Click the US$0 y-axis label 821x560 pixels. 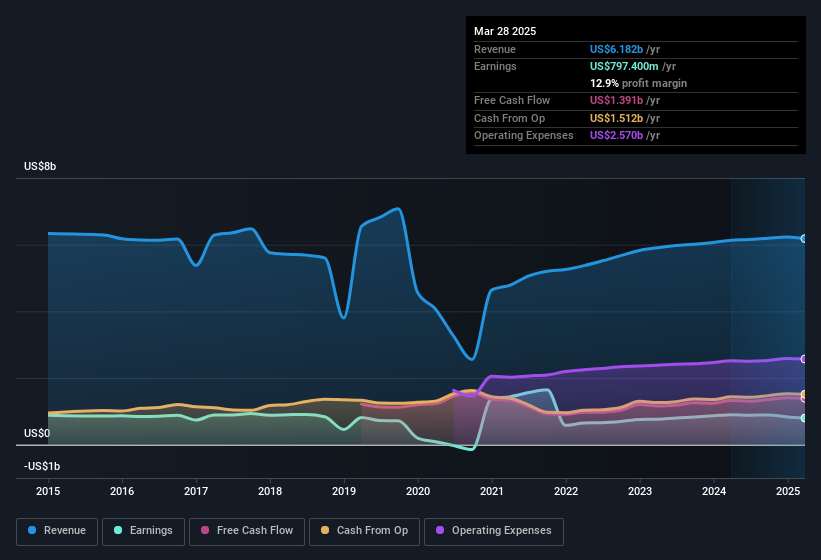tap(37, 433)
